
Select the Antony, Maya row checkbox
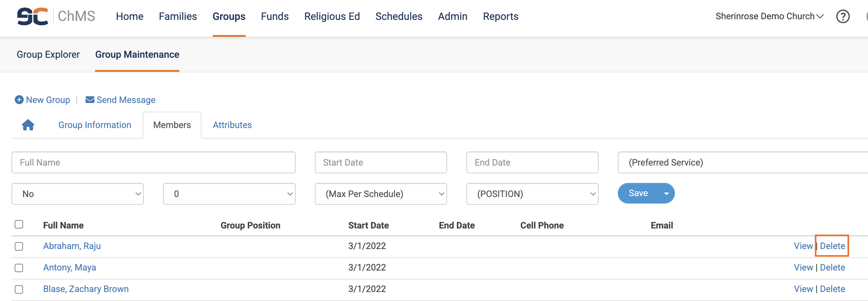(19, 268)
